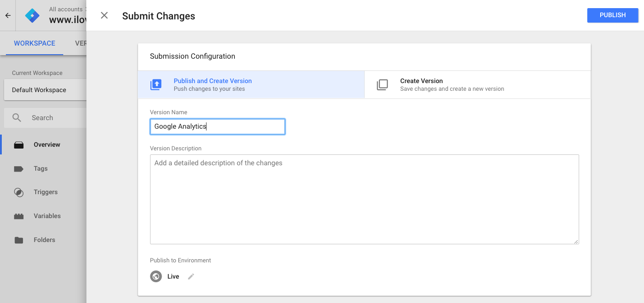Open Overview in the sidebar

(47, 145)
